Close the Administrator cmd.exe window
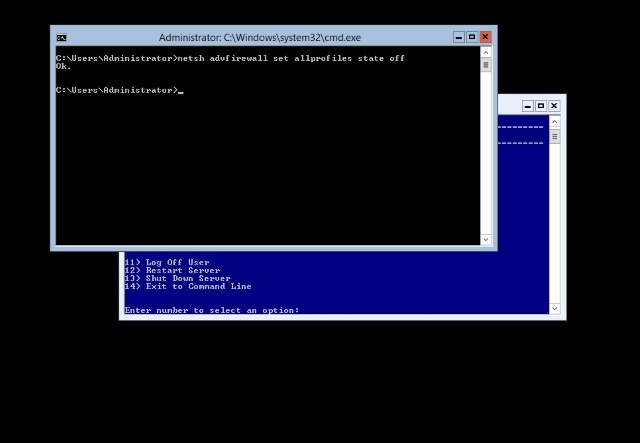Viewport: 640px width, 443px height. coord(485,37)
